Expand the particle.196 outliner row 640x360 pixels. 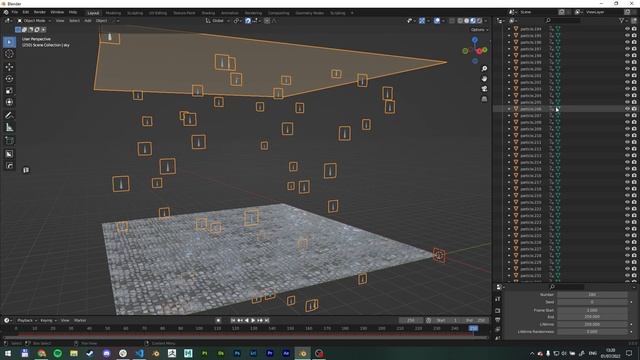tap(509, 42)
